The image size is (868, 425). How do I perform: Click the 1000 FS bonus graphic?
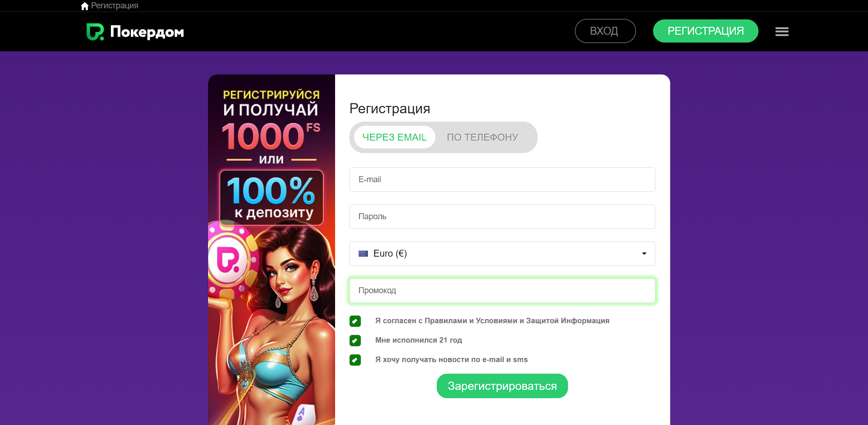pyautogui.click(x=271, y=136)
